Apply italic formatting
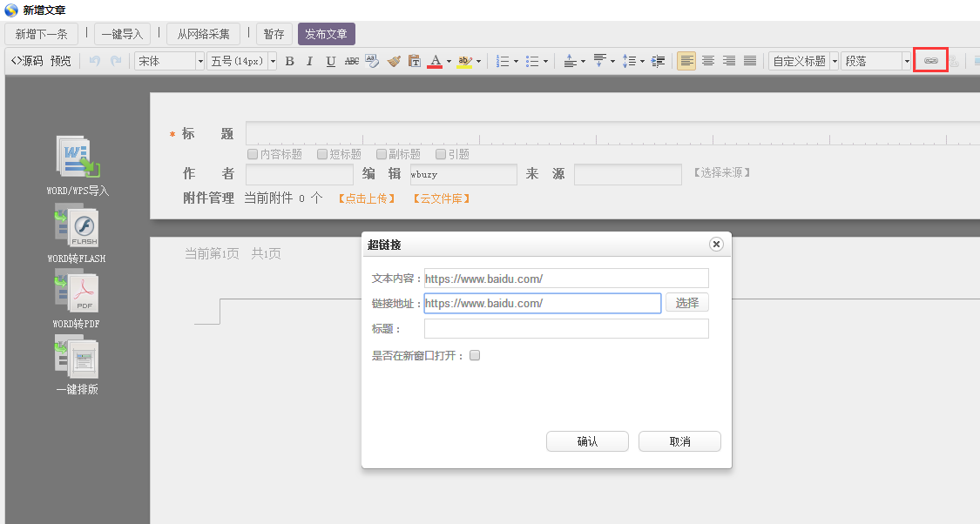 [309, 61]
